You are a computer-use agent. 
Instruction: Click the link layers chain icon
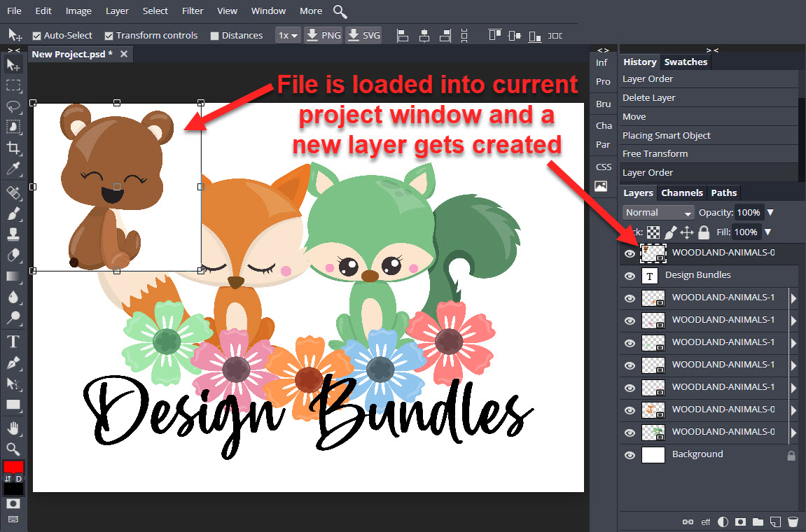pos(688,521)
